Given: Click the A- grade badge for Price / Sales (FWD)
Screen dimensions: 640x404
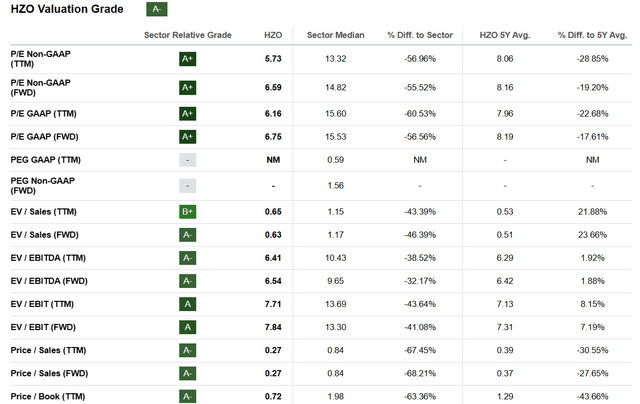Looking at the screenshot, I should (187, 373).
